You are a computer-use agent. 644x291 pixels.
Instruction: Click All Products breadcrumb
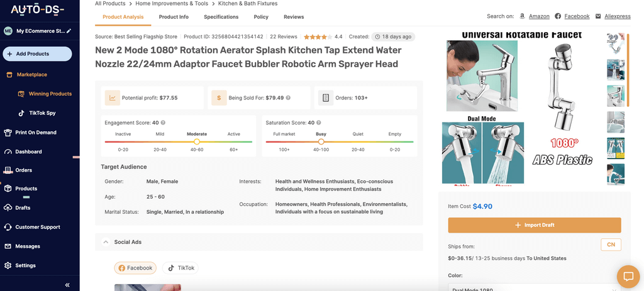[110, 4]
